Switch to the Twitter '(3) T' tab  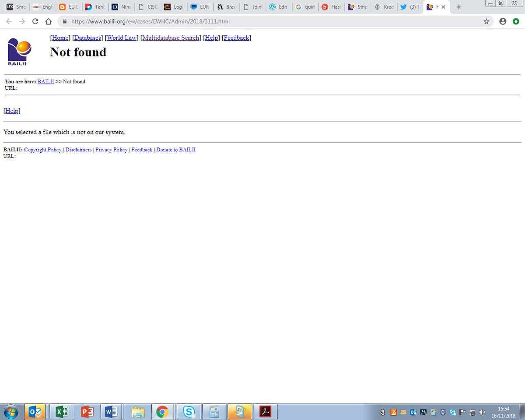click(410, 7)
